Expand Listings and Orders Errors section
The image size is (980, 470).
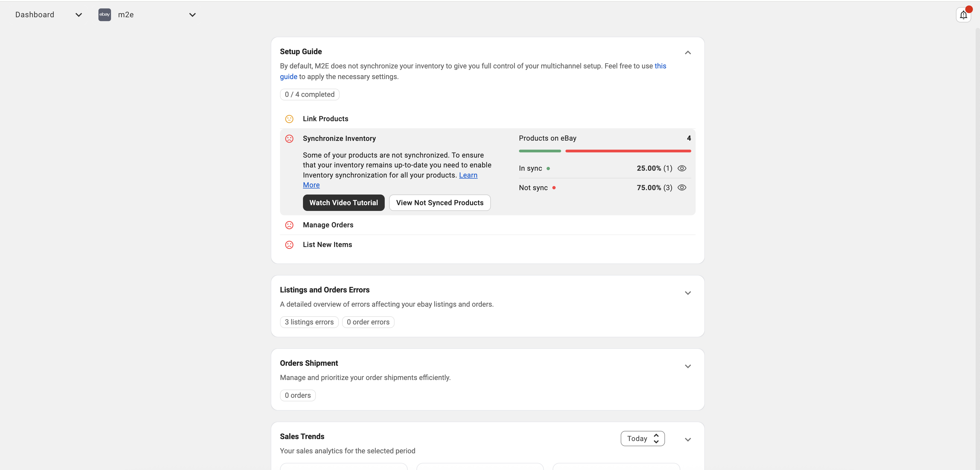[x=687, y=293]
